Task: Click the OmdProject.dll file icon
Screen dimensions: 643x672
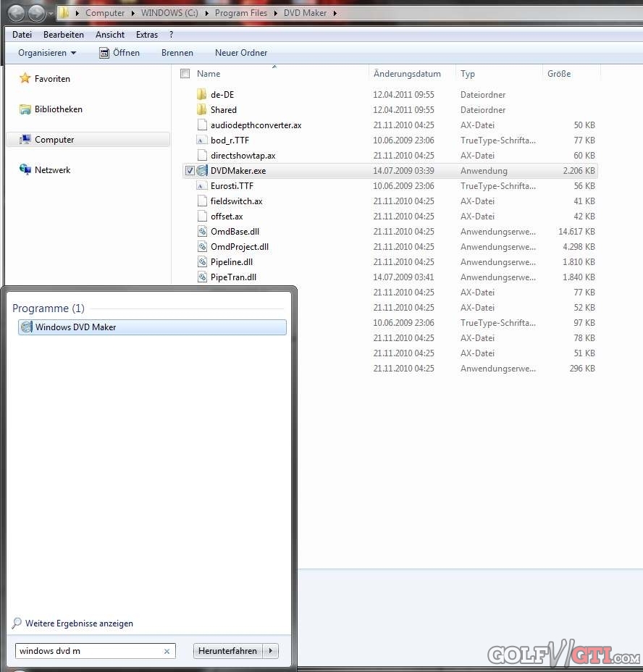Action: tap(202, 246)
